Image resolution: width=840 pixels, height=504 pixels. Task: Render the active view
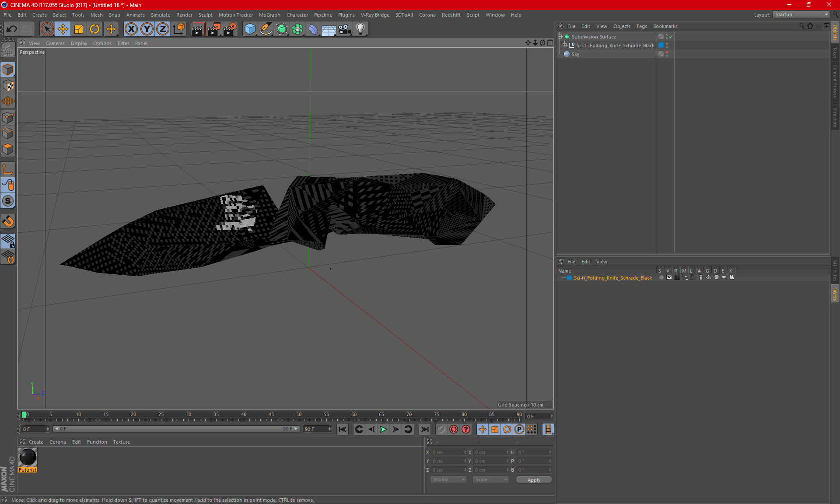click(x=198, y=29)
